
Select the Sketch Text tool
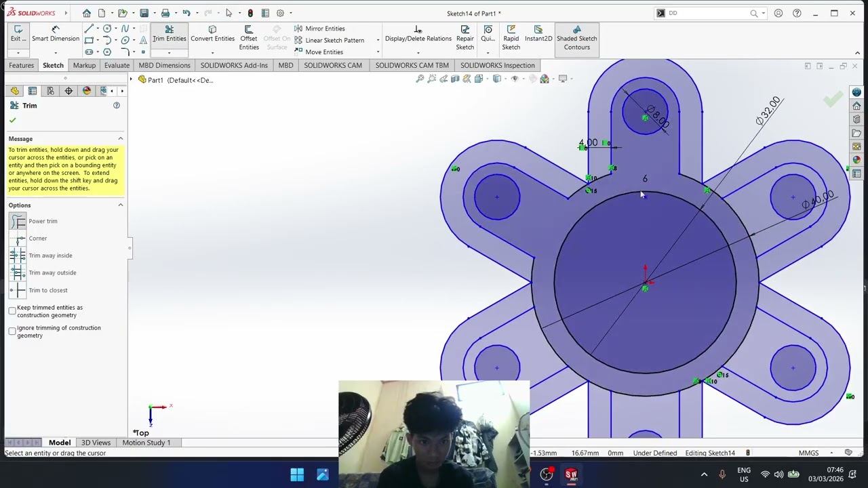pyautogui.click(x=143, y=41)
